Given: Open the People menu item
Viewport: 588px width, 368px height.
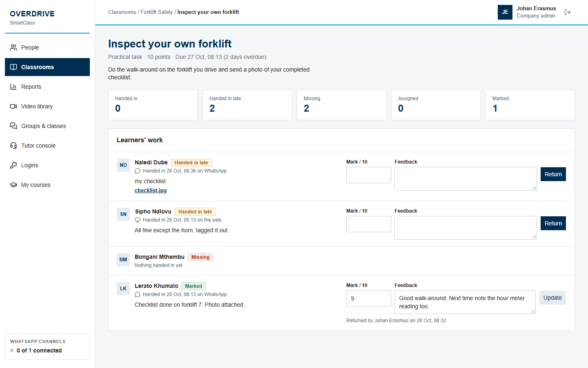Looking at the screenshot, I should pos(47,47).
